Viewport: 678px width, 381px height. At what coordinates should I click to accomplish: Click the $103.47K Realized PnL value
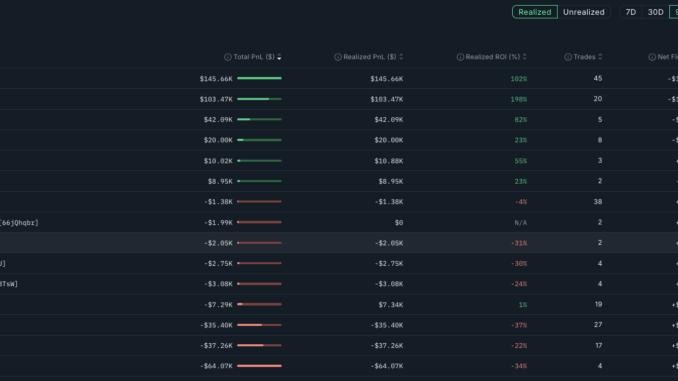387,99
